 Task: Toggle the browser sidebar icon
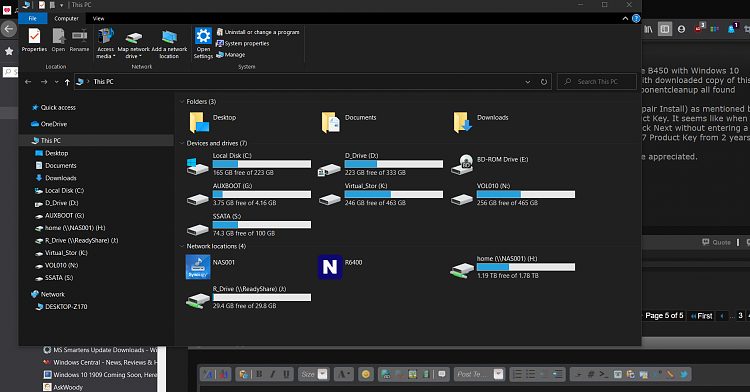[665, 29]
